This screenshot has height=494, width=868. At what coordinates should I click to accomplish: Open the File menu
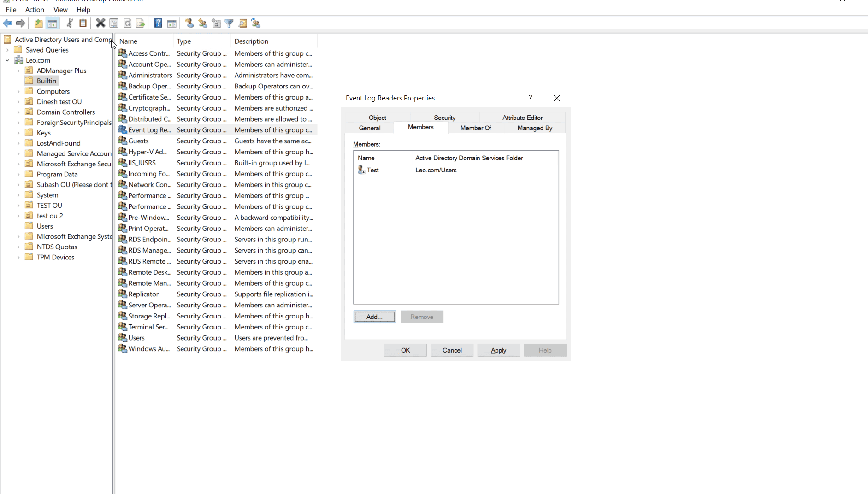[x=11, y=9]
